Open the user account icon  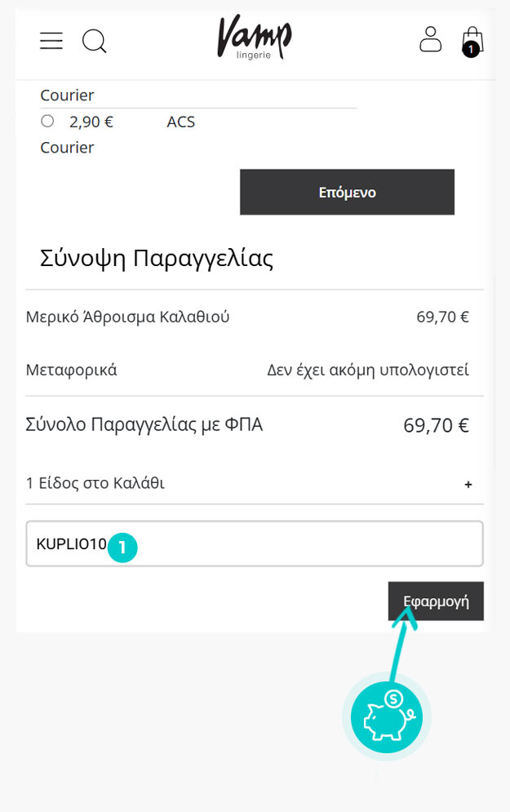pos(430,39)
